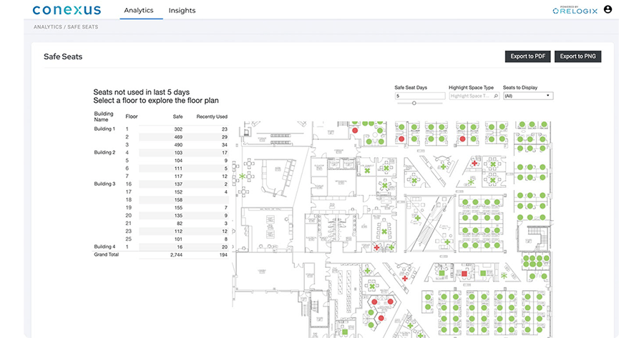Click the Safe Seat Days input field
This screenshot has height=338, width=644.
coord(419,96)
